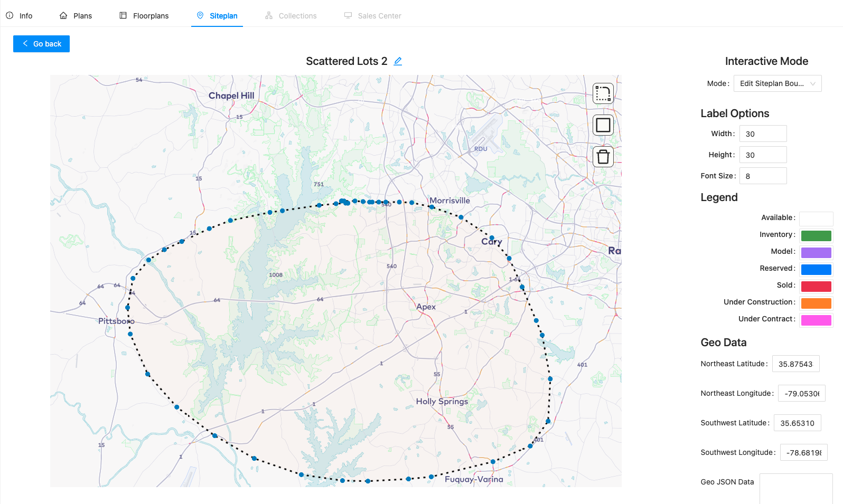Open the Reserved blue color swatch
Viewport: 843px width, 504px height.
(x=816, y=269)
